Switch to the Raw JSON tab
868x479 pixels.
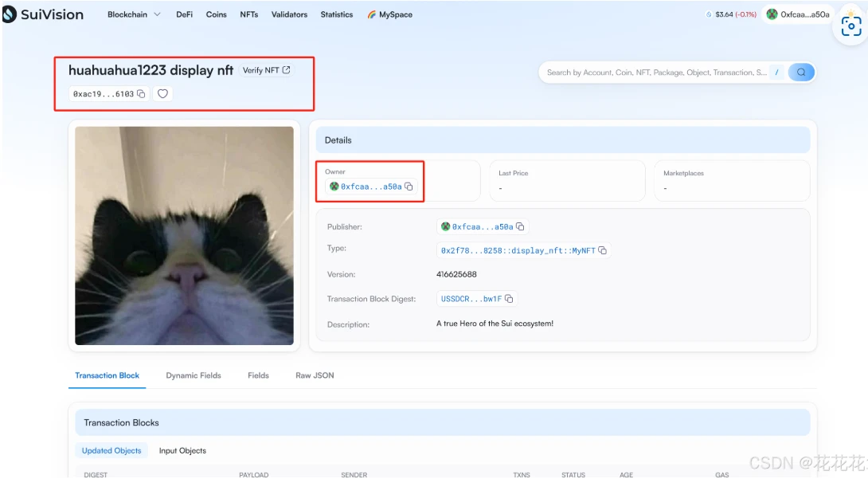coord(315,375)
